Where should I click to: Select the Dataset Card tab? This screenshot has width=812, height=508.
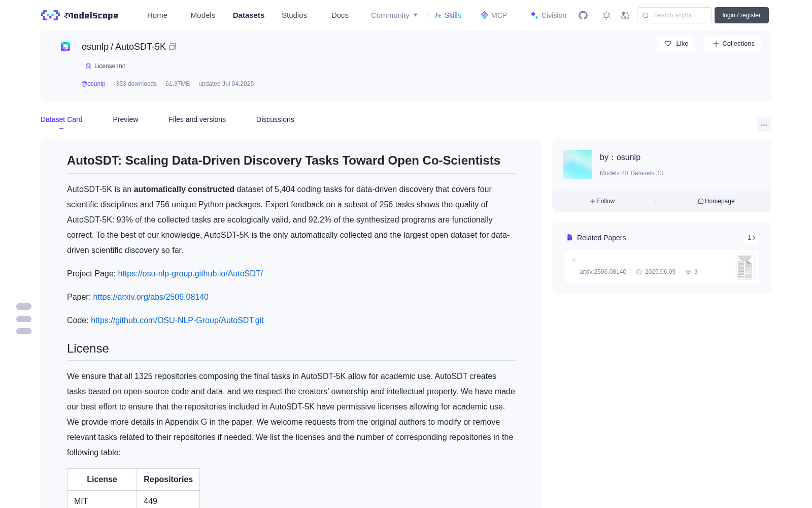coord(61,119)
